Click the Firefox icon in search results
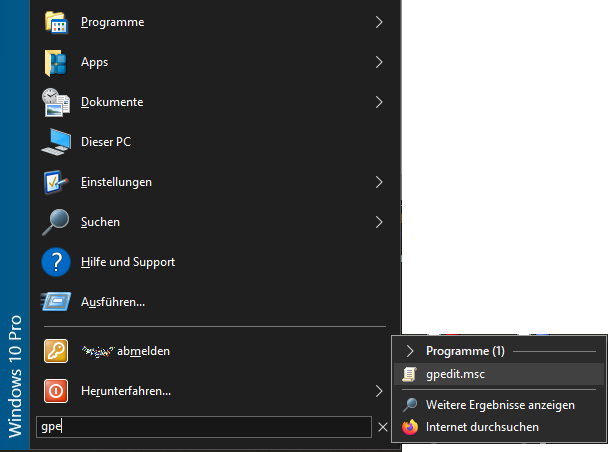 pos(410,427)
